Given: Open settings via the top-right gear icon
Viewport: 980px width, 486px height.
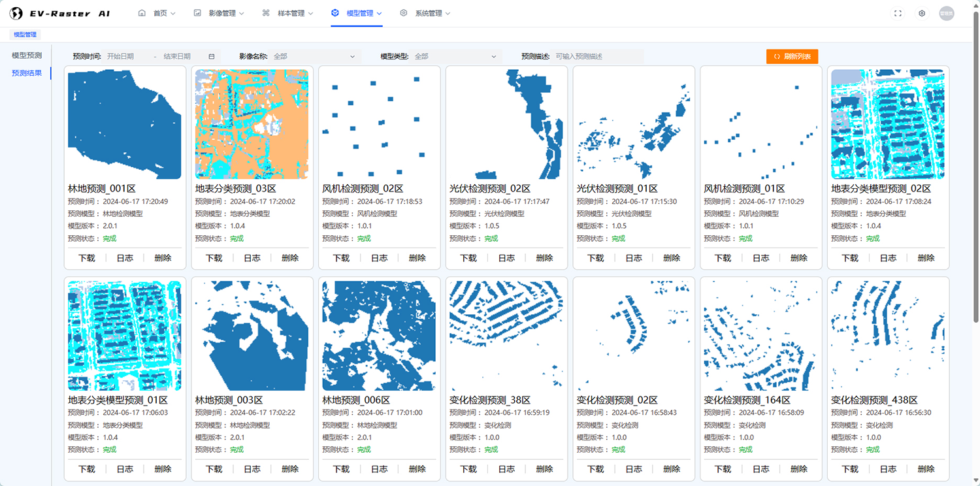Looking at the screenshot, I should pyautogui.click(x=922, y=13).
